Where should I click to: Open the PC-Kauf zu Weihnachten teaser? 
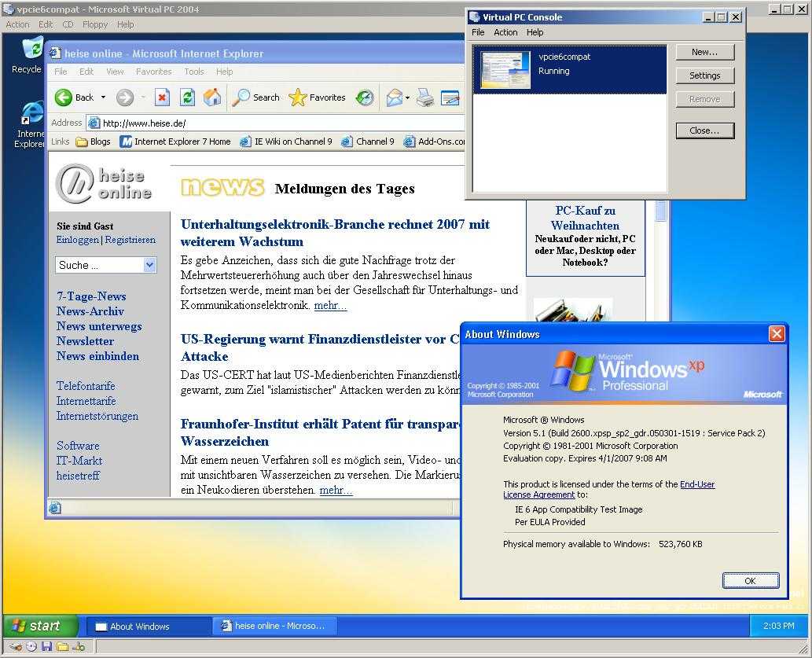pyautogui.click(x=585, y=218)
